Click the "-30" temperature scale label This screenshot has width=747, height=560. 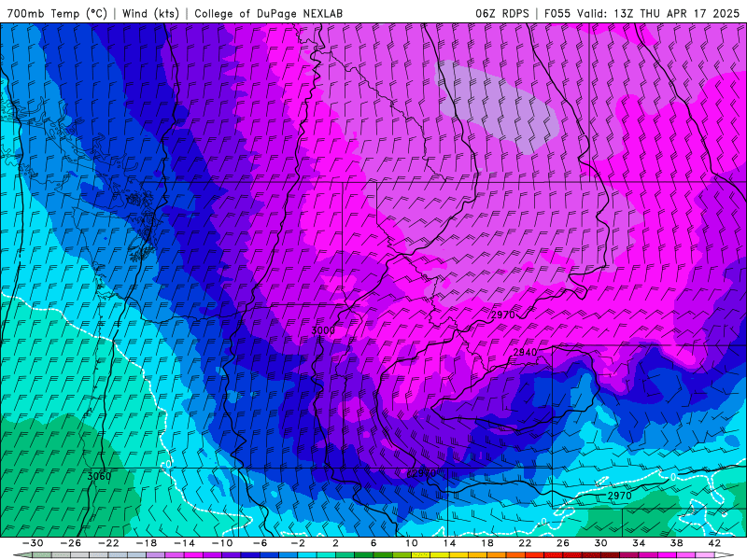click(x=33, y=543)
